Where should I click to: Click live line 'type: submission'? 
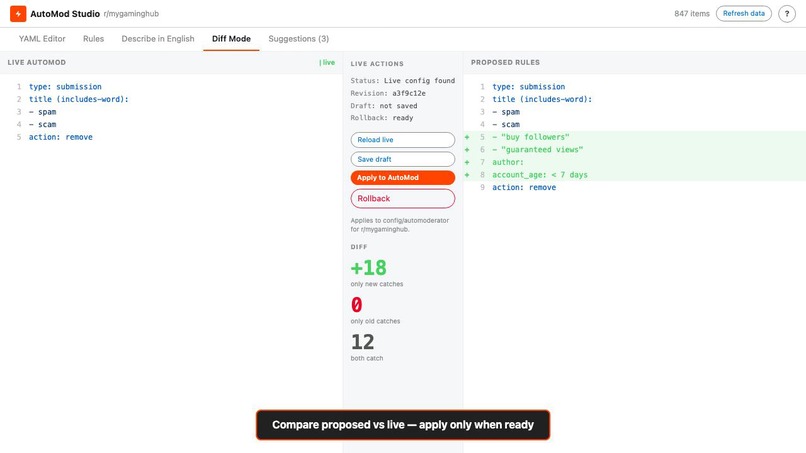[65, 86]
